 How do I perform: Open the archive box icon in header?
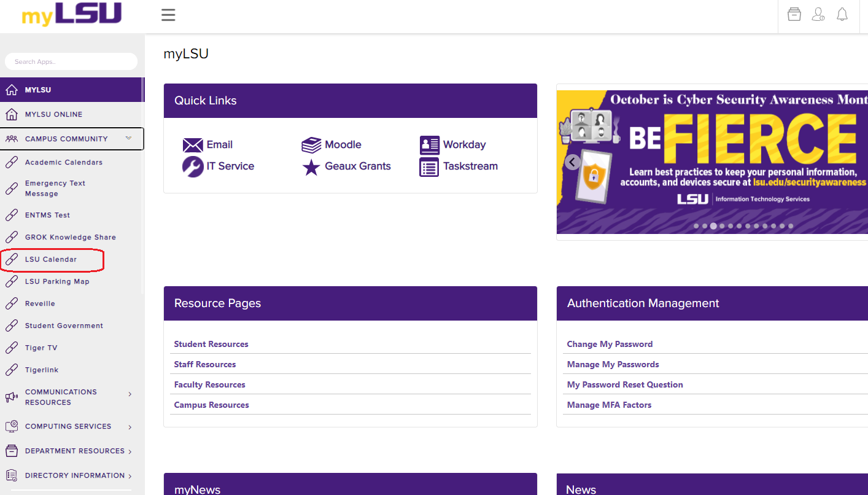coord(794,14)
